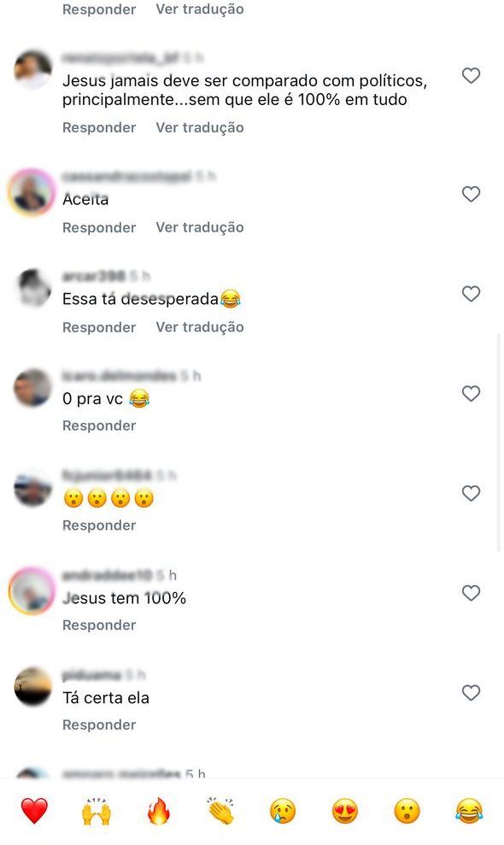This screenshot has height=845, width=504.
Task: Like the 'Jesus jamais deve ser comparado' comment
Action: pos(472,75)
